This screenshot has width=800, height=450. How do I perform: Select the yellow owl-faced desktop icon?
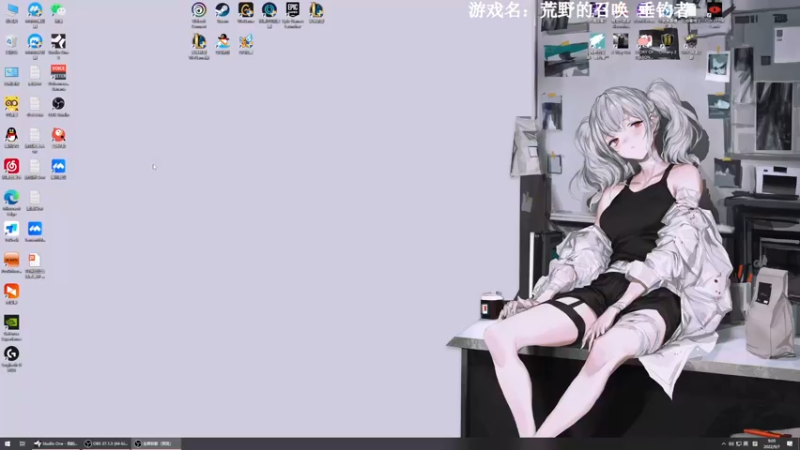pyautogui.click(x=12, y=106)
